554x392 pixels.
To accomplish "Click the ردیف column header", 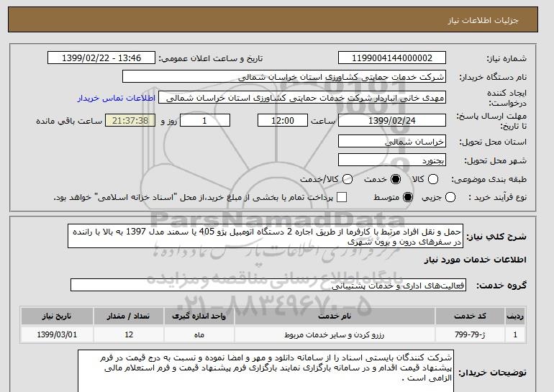I will (x=515, y=316).
